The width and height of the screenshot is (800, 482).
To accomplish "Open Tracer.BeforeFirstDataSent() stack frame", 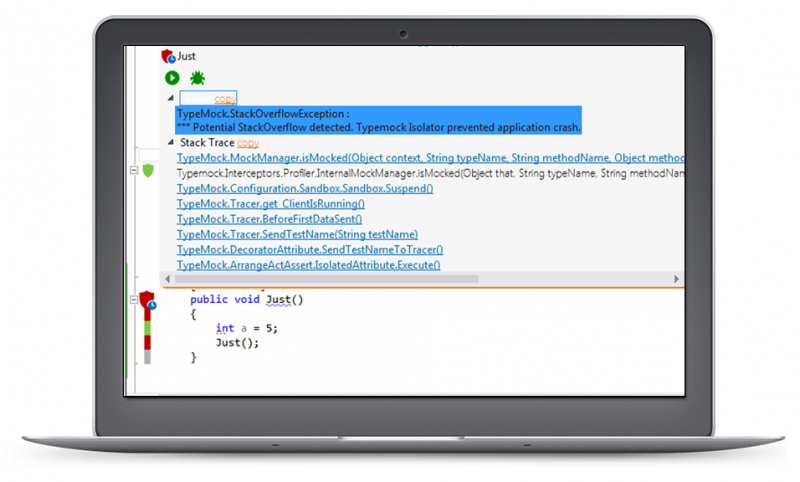I will 270,219.
